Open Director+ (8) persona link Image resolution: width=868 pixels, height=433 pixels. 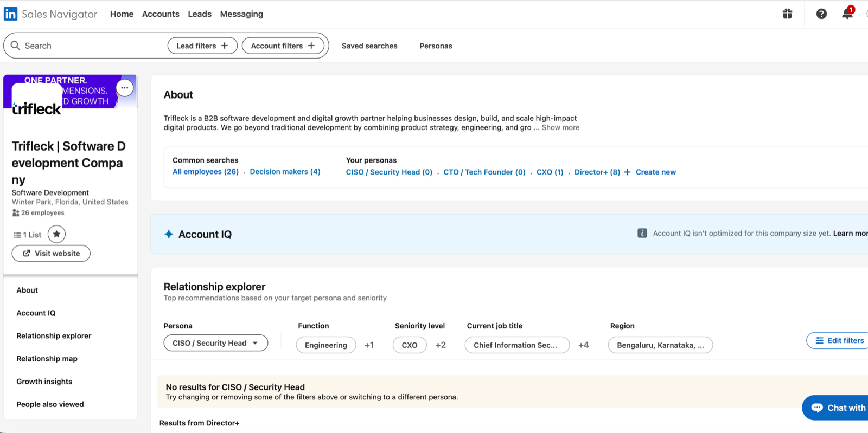pos(597,172)
